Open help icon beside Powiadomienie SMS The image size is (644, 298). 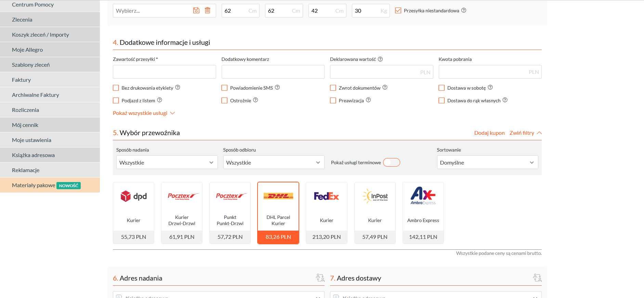[277, 88]
